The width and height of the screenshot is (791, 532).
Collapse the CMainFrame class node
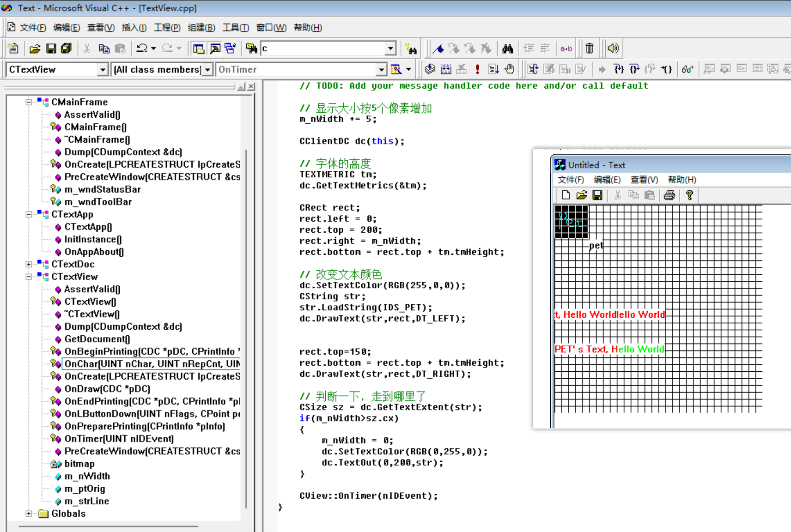[x=29, y=102]
